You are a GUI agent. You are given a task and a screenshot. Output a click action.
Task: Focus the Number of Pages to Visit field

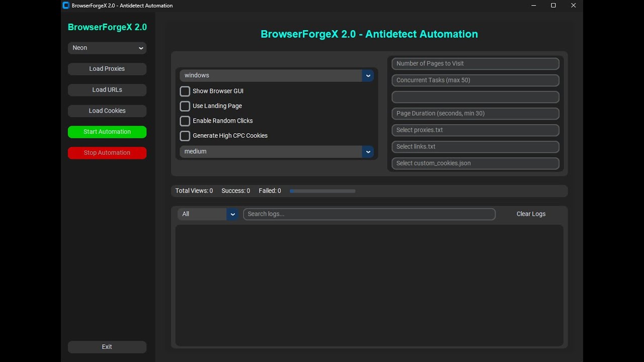coord(475,64)
